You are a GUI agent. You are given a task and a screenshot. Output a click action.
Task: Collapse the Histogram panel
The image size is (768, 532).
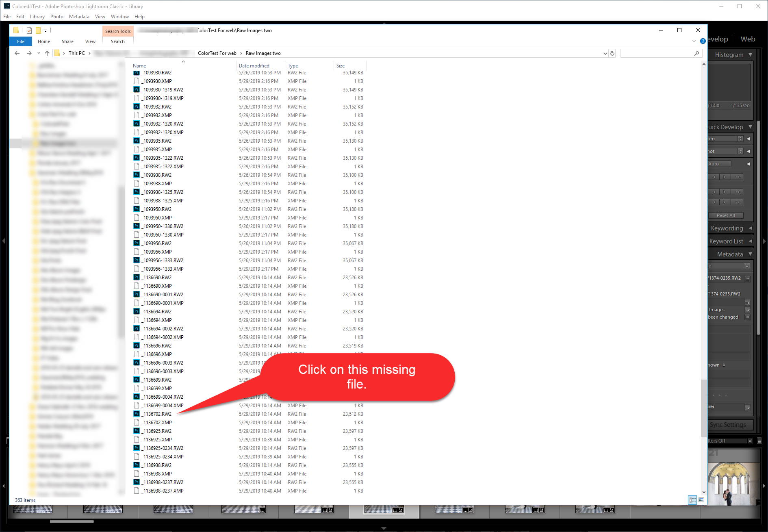750,55
